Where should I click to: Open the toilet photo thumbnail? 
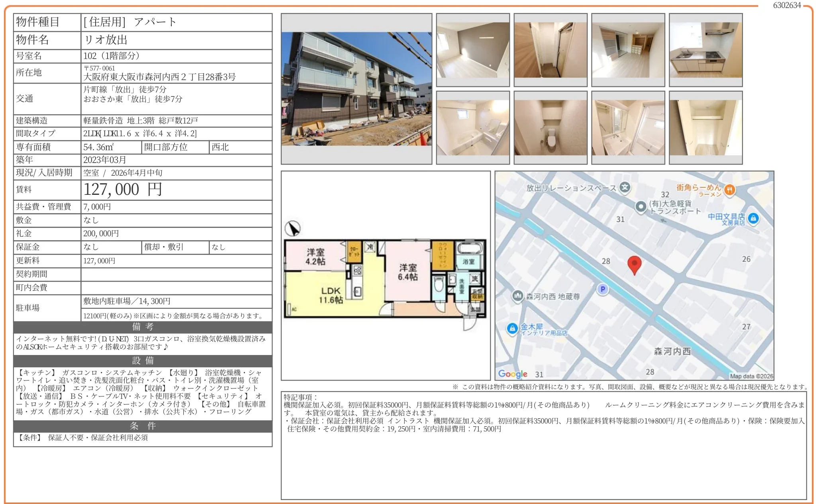point(550,127)
